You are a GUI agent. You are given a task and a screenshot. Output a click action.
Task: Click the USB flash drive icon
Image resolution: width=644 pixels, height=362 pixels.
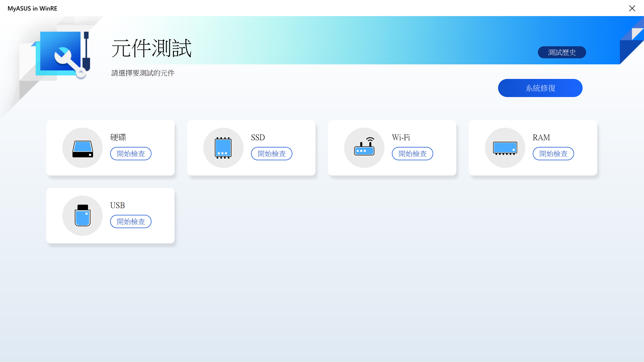click(x=83, y=216)
